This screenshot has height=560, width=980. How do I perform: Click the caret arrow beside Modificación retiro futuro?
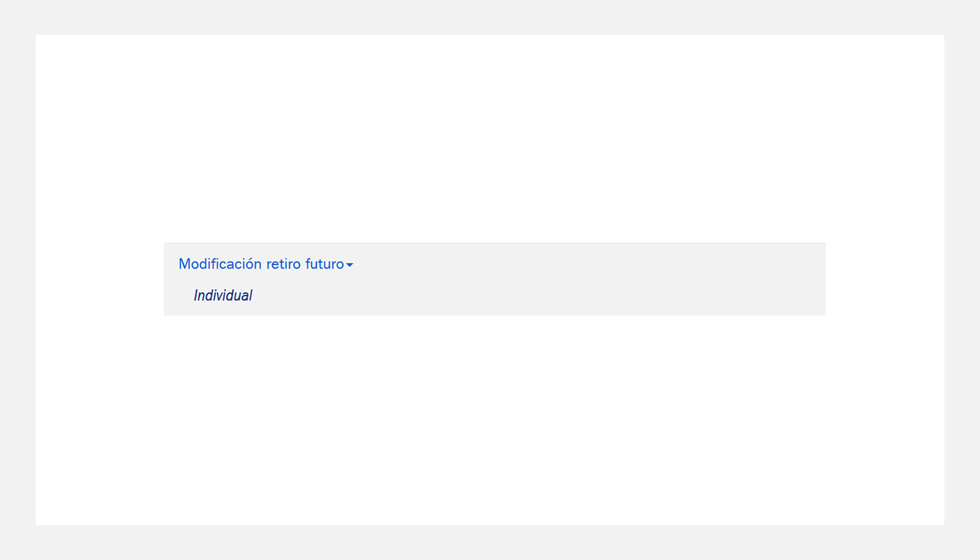tap(350, 265)
